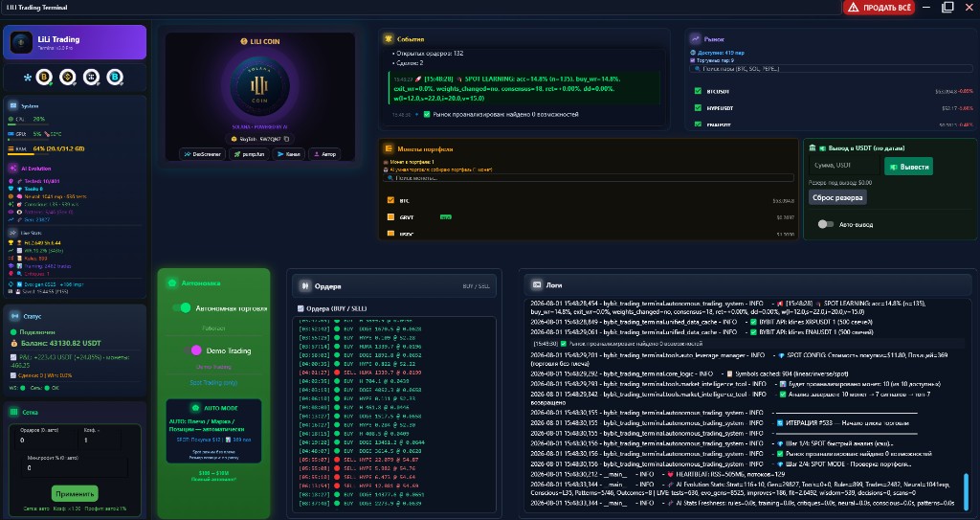Select the third exchange icon with dotted logo
The width and height of the screenshot is (980, 520).
click(91, 78)
